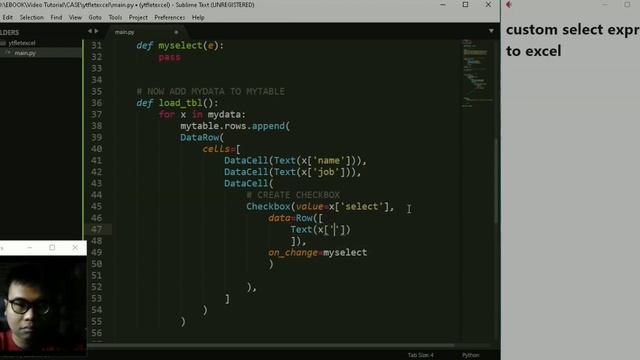Open the Find menu
Screen dimensions: 640x360
point(56,18)
